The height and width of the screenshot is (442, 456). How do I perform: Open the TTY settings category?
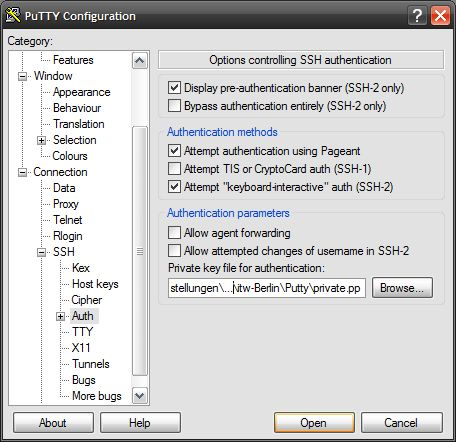click(x=82, y=332)
